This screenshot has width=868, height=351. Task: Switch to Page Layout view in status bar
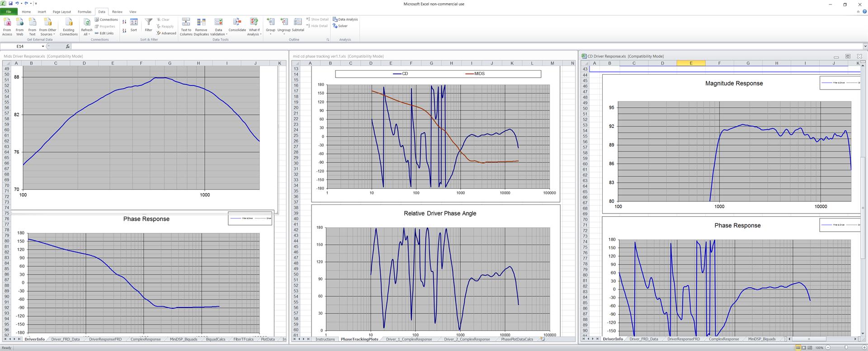[x=804, y=348]
